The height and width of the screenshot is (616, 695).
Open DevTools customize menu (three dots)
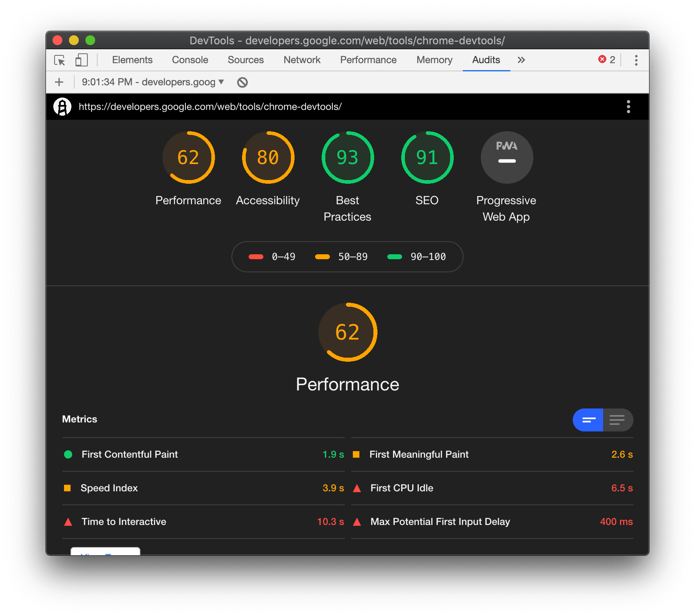click(x=636, y=60)
